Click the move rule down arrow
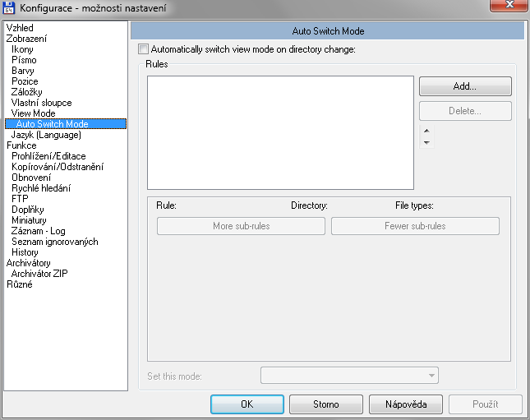This screenshot has width=530, height=420. pos(426,143)
